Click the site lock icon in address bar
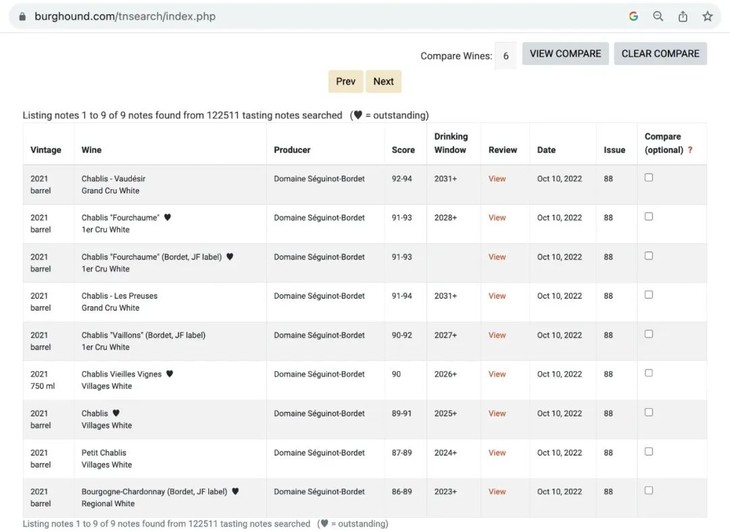Viewport: 730px width, 532px height. tap(22, 17)
